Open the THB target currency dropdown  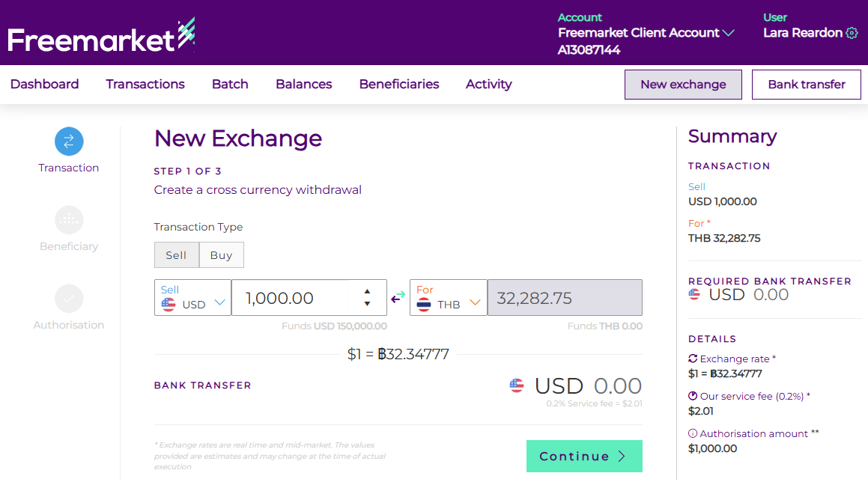pos(449,298)
